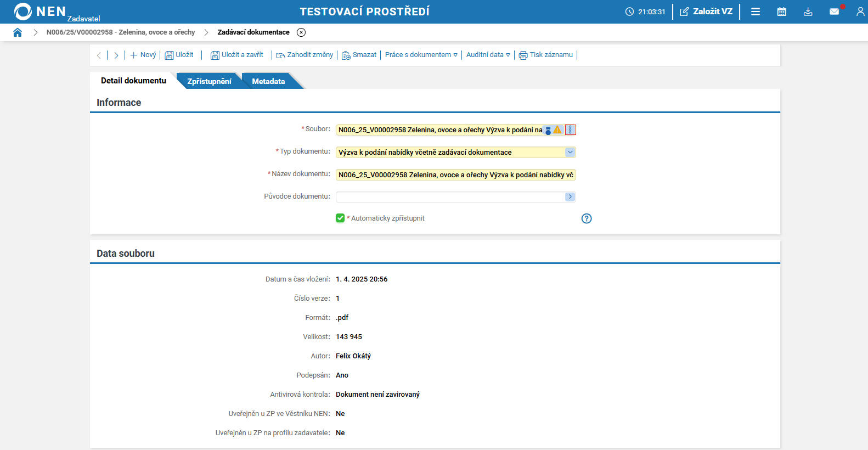Switch to the Metadata tab
868x450 pixels.
(x=268, y=81)
